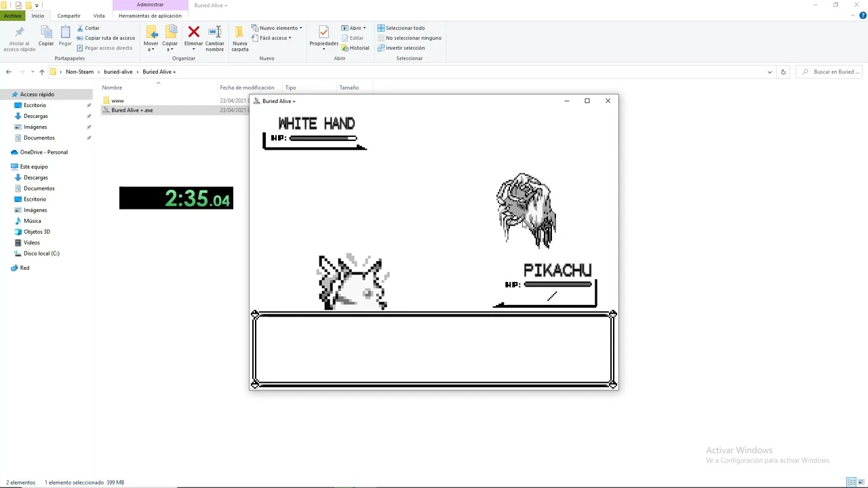
Task: Switch to the Vista ribbon tab
Action: 99,16
